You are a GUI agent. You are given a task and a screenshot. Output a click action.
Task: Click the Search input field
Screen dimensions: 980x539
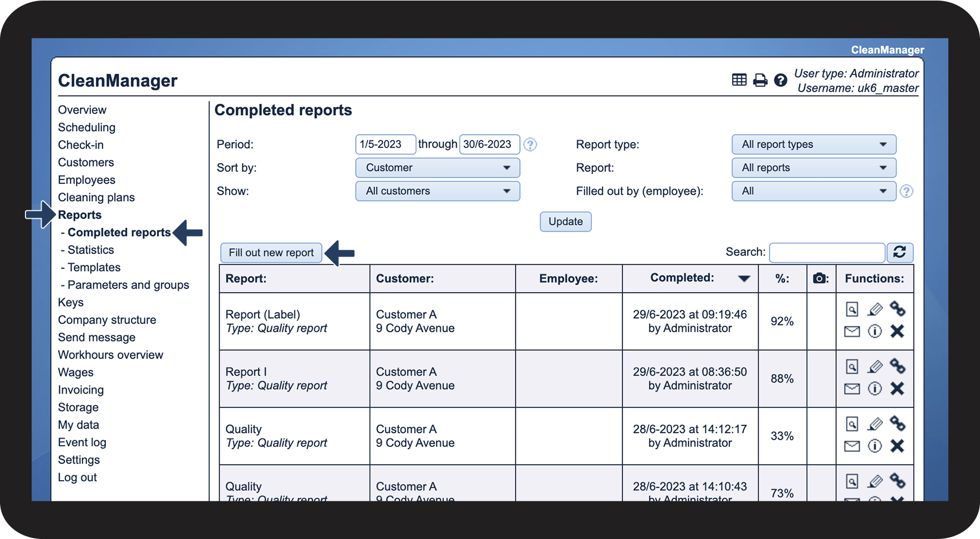pos(826,253)
